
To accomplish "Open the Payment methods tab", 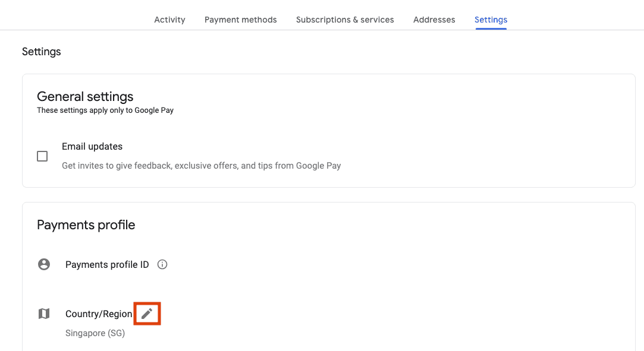I will tap(240, 20).
